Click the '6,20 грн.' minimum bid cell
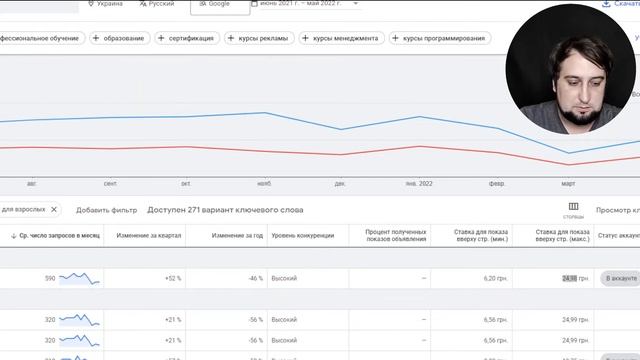This screenshot has height=360, width=640. pos(496,278)
